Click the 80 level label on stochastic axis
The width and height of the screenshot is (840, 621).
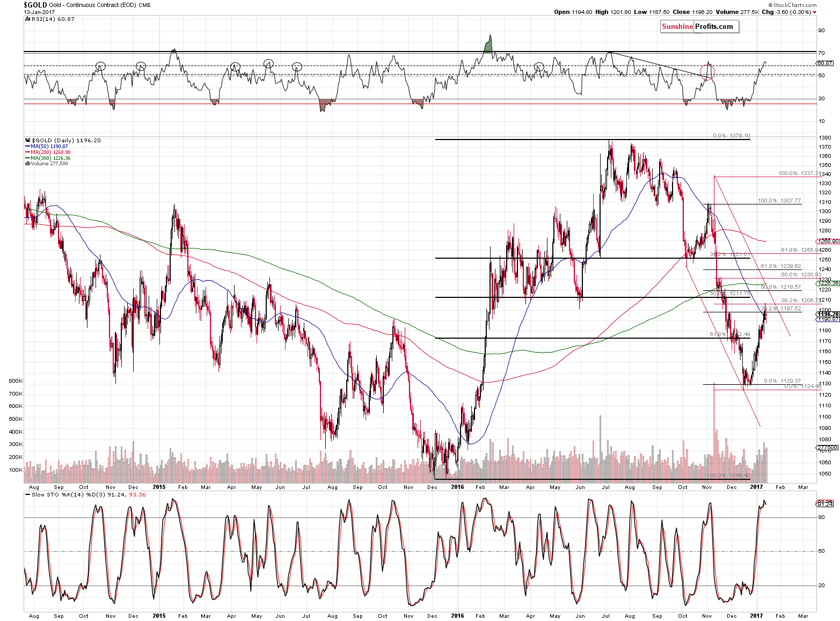point(821,517)
